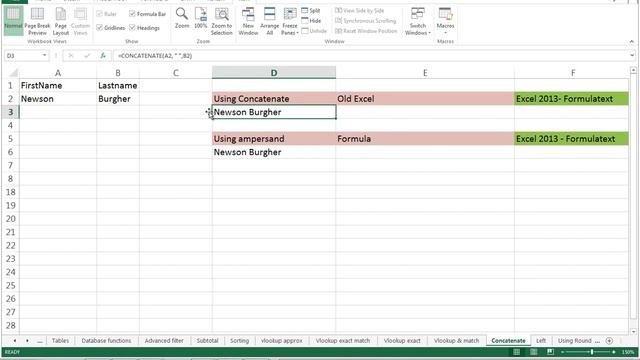Viewport: 640px width, 360px height.
Task: Click zoom out minus button
Action: pyautogui.click(x=562, y=352)
